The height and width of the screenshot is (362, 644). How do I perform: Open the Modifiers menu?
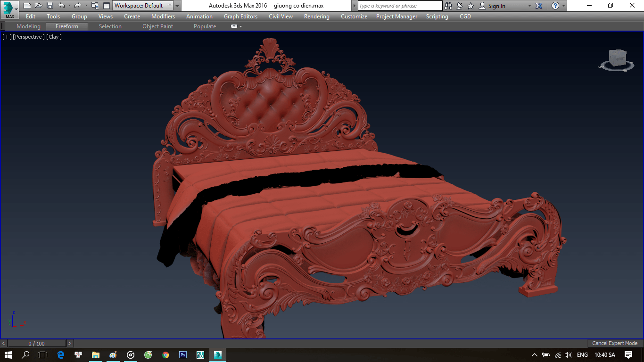click(x=163, y=16)
